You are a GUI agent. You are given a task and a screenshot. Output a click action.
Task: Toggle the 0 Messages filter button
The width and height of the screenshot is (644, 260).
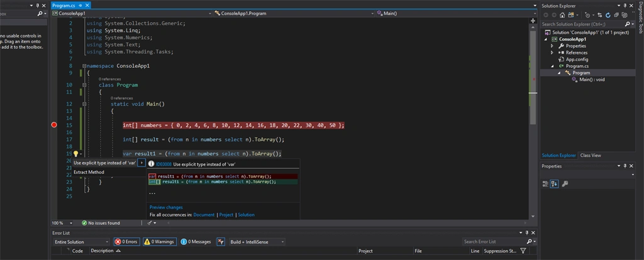coord(196,242)
